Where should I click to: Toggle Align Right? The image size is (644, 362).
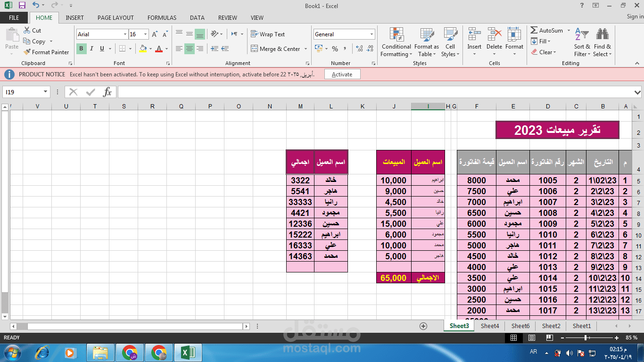pyautogui.click(x=200, y=49)
